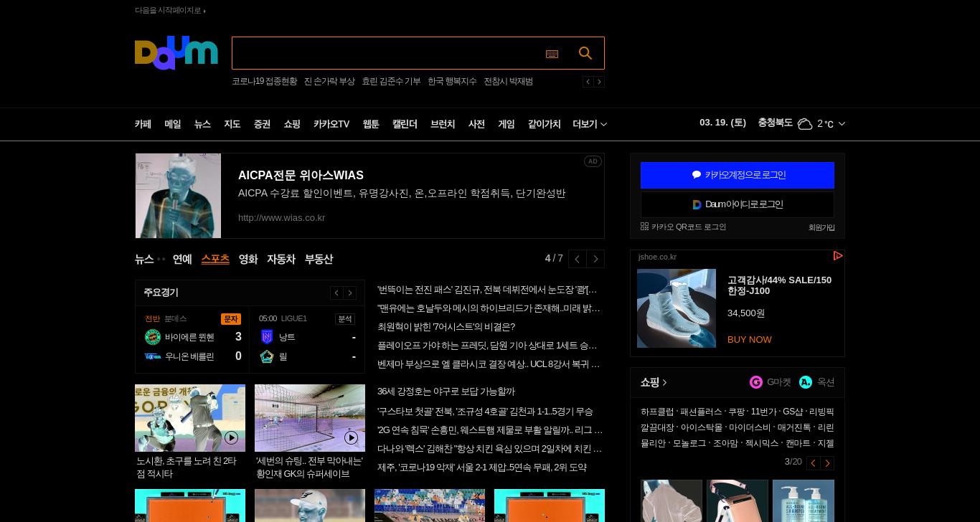Log in with Kakao account button
The width and height of the screenshot is (980, 522).
(x=738, y=175)
